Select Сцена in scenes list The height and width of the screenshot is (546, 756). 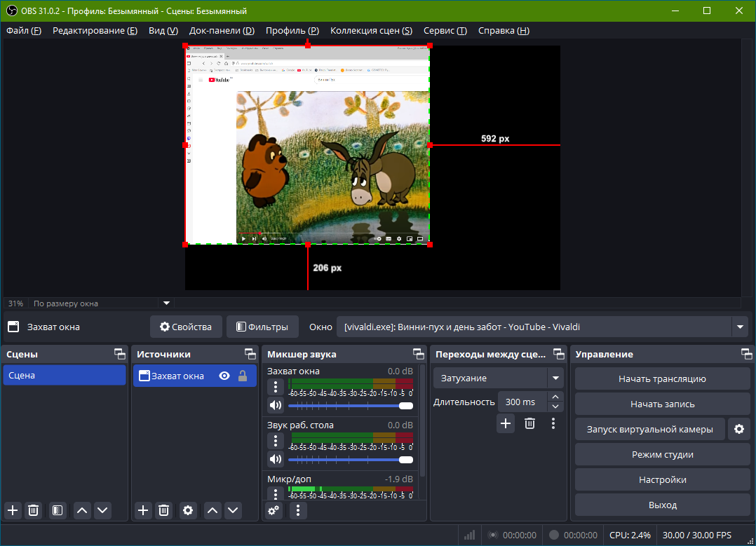tap(65, 376)
